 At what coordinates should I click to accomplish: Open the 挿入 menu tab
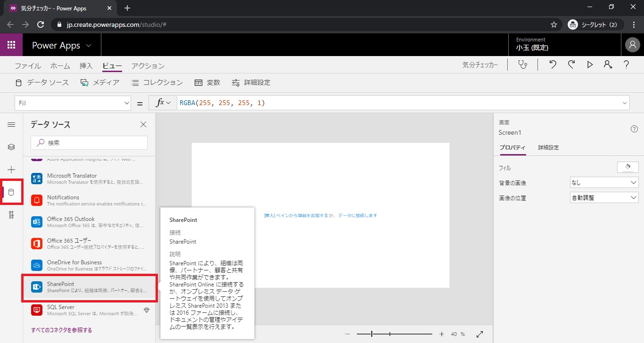(86, 66)
